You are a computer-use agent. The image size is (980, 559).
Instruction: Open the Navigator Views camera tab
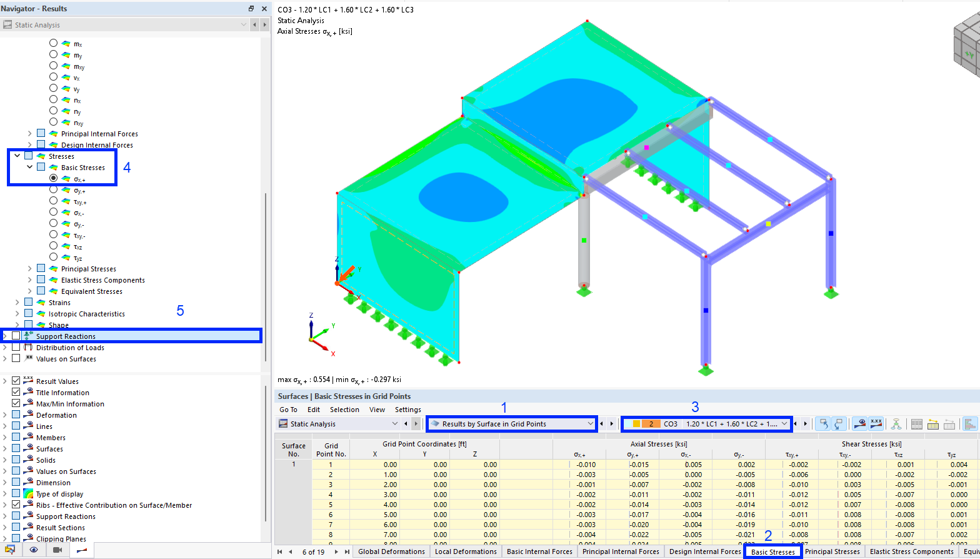(57, 550)
